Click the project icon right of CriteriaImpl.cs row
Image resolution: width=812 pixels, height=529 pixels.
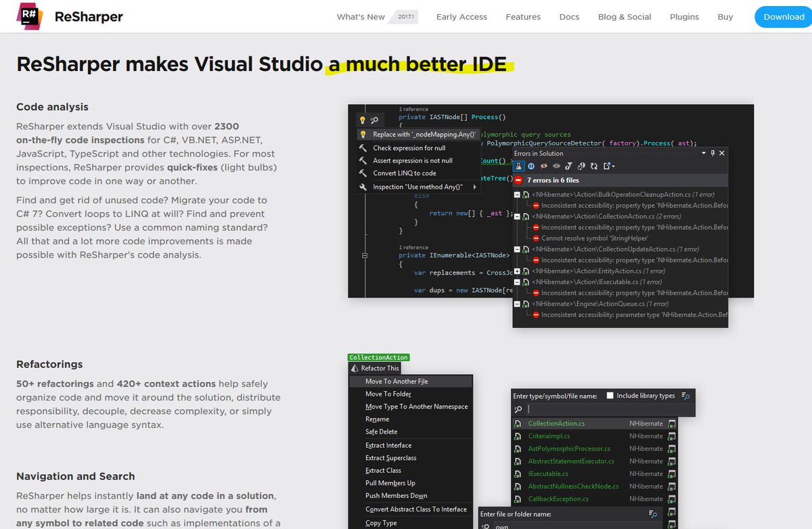[672, 436]
